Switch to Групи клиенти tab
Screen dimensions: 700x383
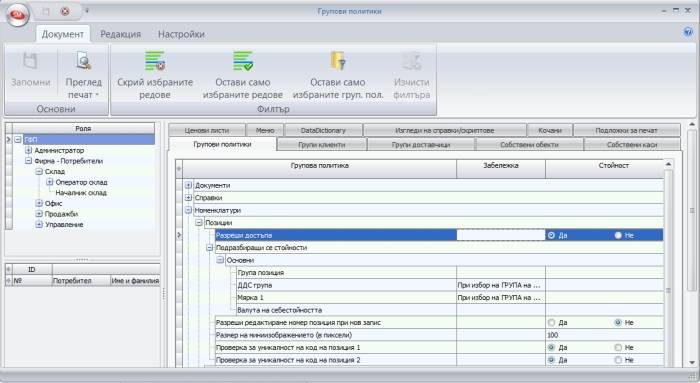[321, 145]
